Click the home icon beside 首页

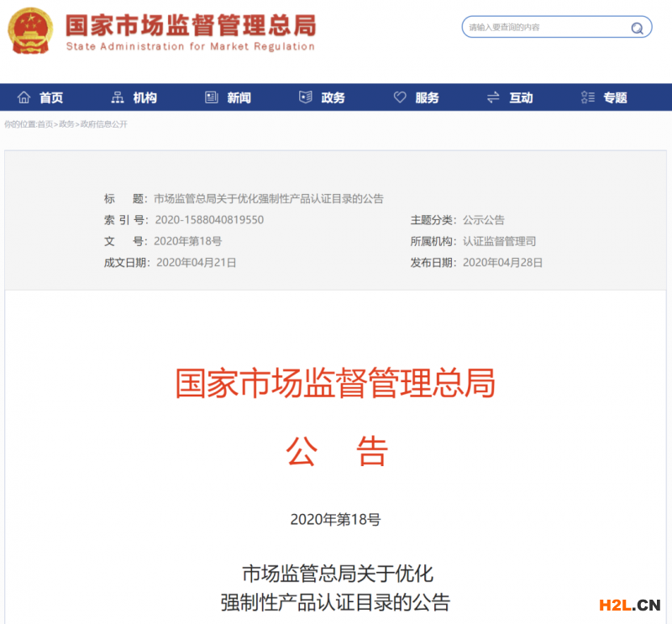pos(24,97)
